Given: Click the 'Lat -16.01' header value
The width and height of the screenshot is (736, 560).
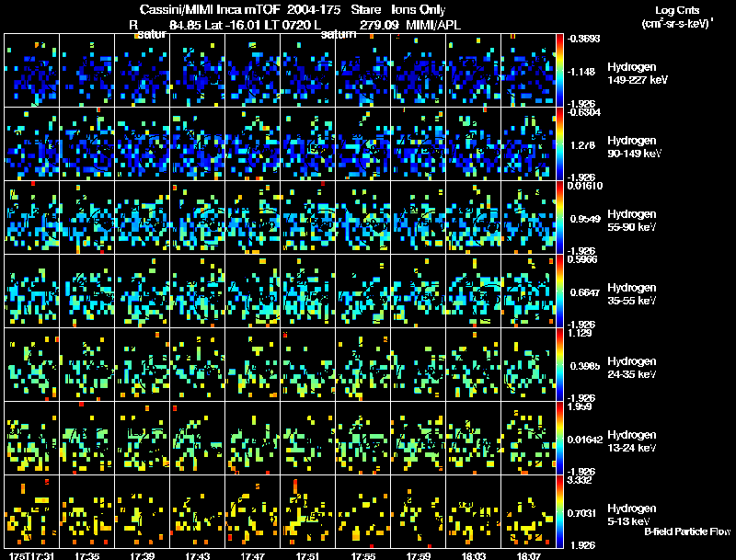Looking at the screenshot, I should coord(233,25).
